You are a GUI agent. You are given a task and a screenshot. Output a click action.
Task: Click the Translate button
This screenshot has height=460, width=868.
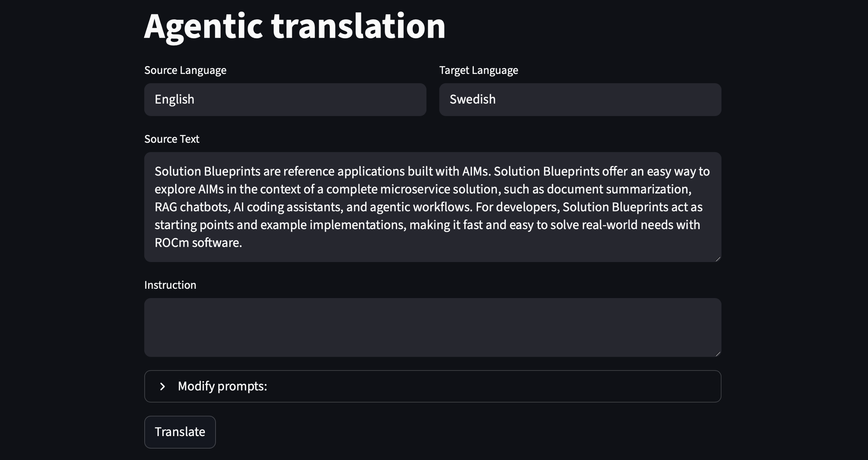point(180,432)
